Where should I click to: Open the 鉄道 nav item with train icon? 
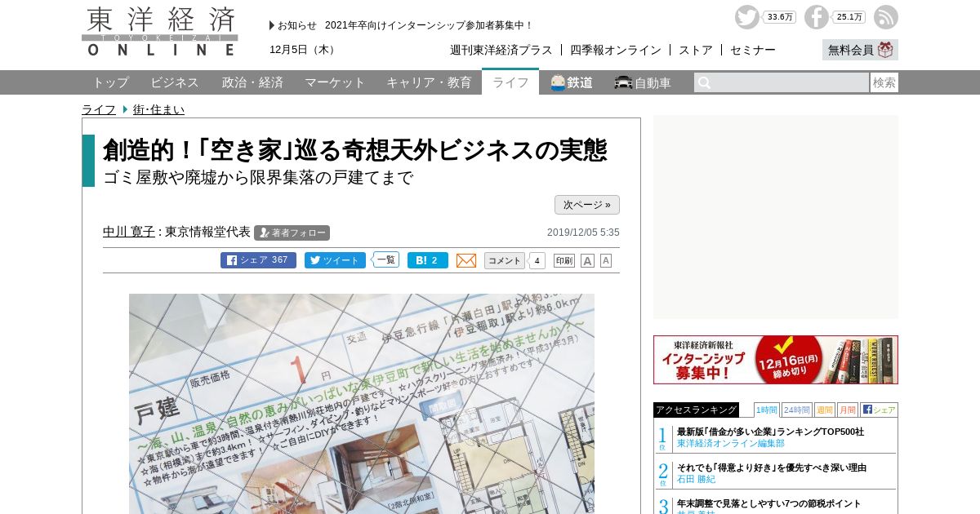[x=572, y=82]
